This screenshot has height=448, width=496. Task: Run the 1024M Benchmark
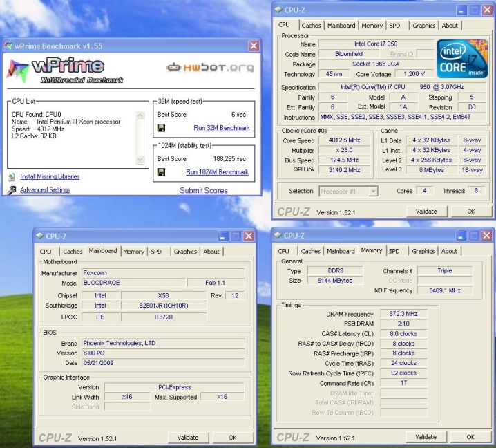coord(217,172)
